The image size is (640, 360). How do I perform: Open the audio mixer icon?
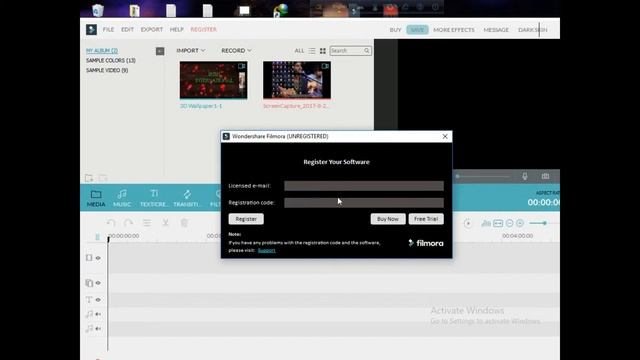click(x=486, y=223)
